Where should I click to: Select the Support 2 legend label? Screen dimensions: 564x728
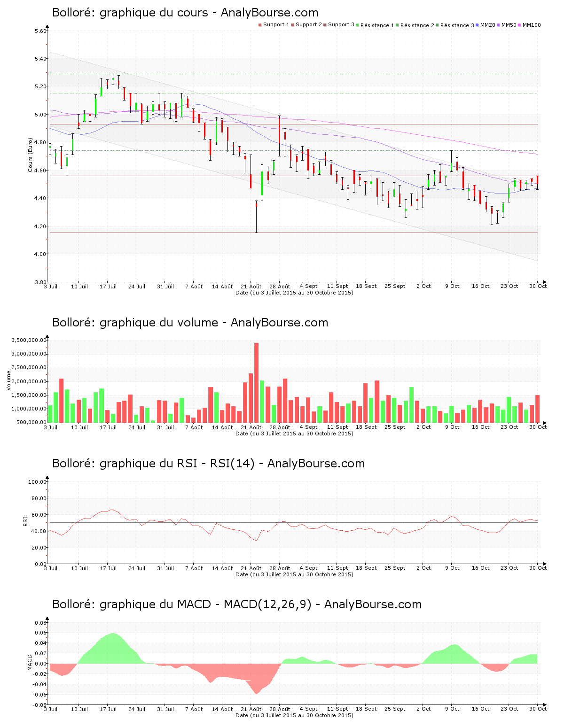[x=309, y=25]
